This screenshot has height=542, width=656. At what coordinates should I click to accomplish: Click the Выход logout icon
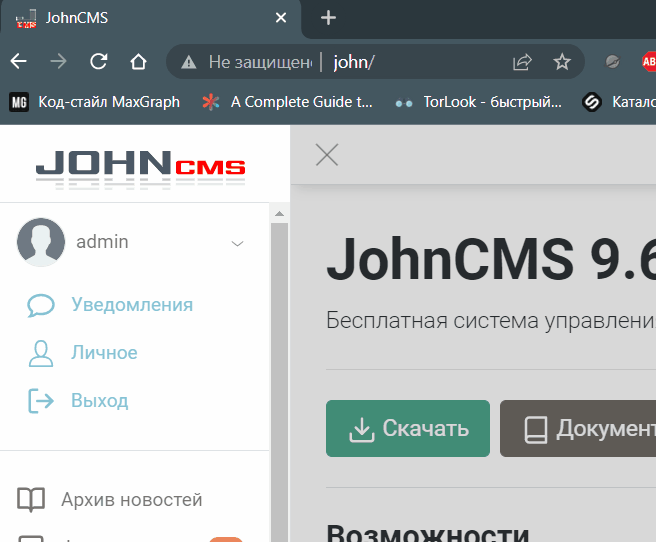pos(41,401)
